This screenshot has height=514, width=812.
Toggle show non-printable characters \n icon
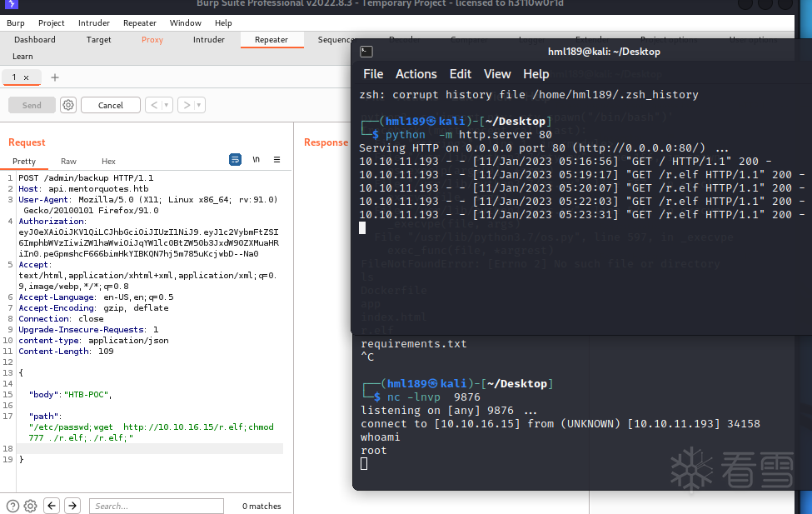pos(257,160)
